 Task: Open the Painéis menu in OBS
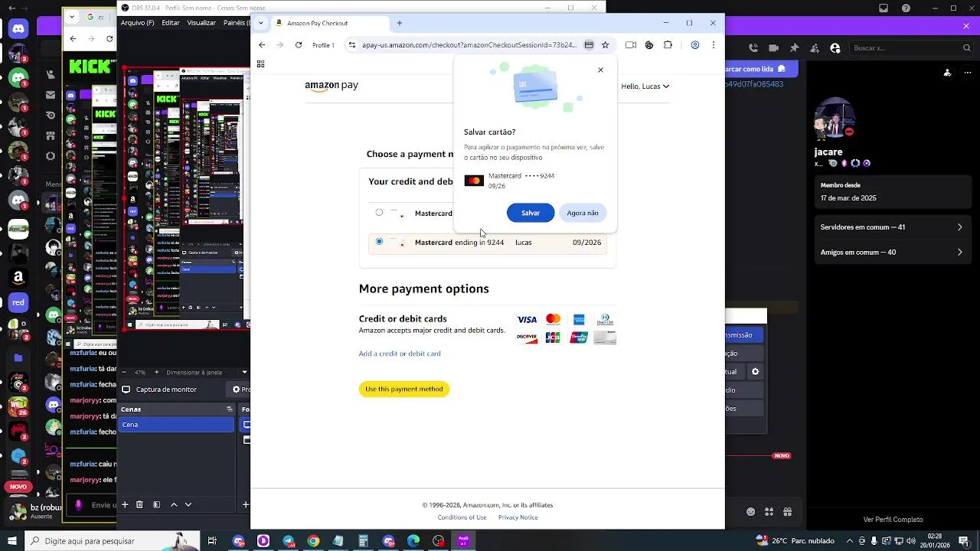pos(235,23)
